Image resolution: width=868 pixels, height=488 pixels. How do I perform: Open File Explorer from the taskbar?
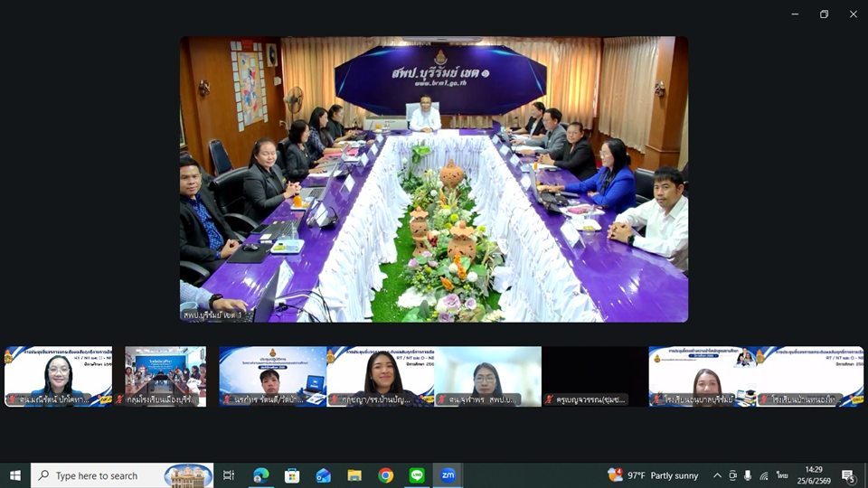point(354,475)
